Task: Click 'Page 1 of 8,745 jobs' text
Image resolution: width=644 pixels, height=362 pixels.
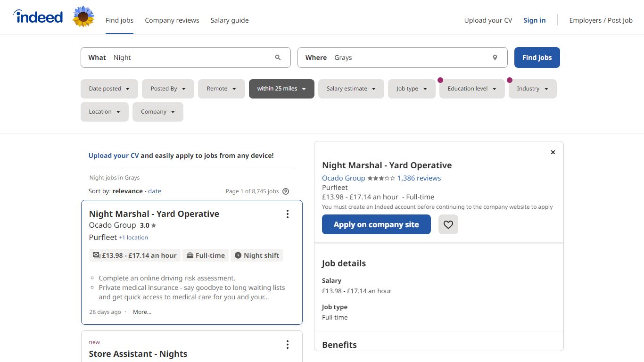Action: pos(252,191)
